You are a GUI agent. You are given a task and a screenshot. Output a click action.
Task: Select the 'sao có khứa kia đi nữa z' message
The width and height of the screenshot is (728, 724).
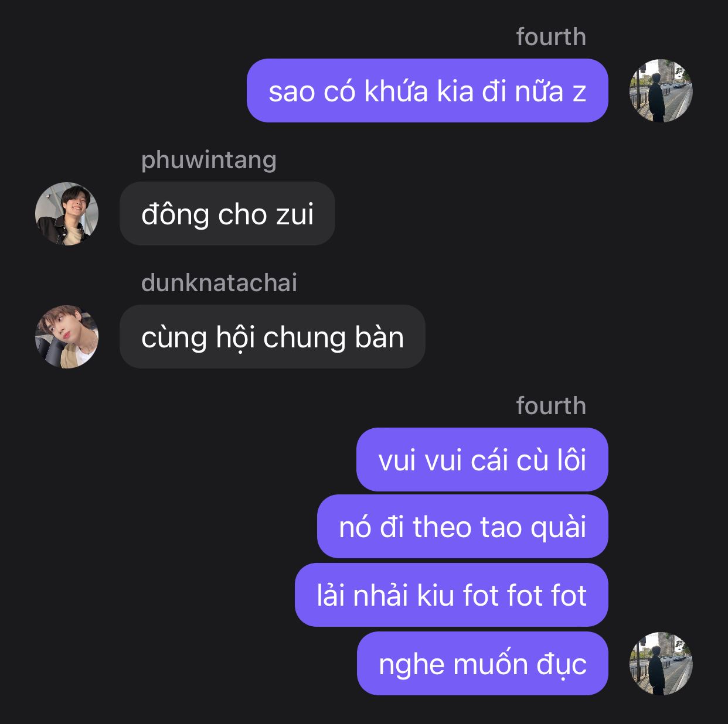427,91
